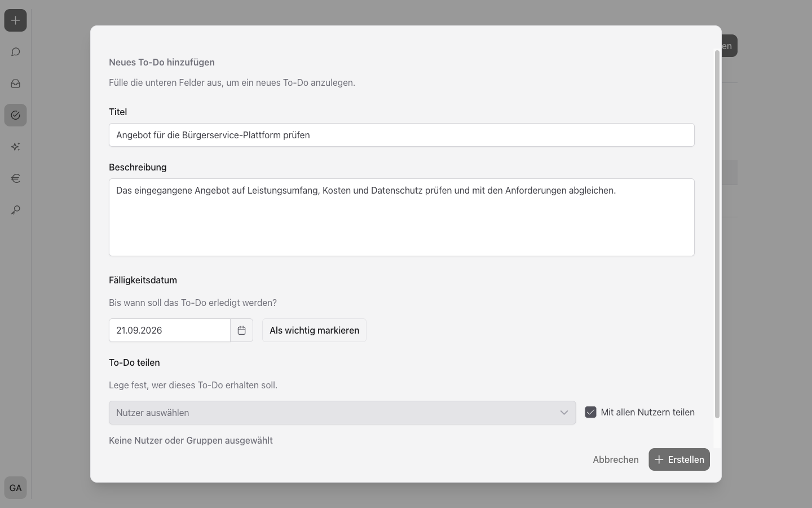Uncheck 'Mit allen Nutzern teilen' checkbox

tap(590, 412)
